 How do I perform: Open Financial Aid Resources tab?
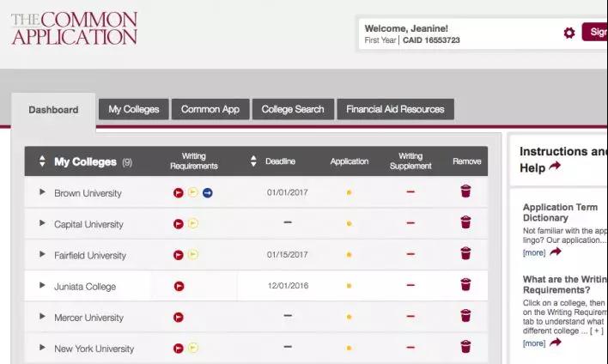pyautogui.click(x=395, y=109)
